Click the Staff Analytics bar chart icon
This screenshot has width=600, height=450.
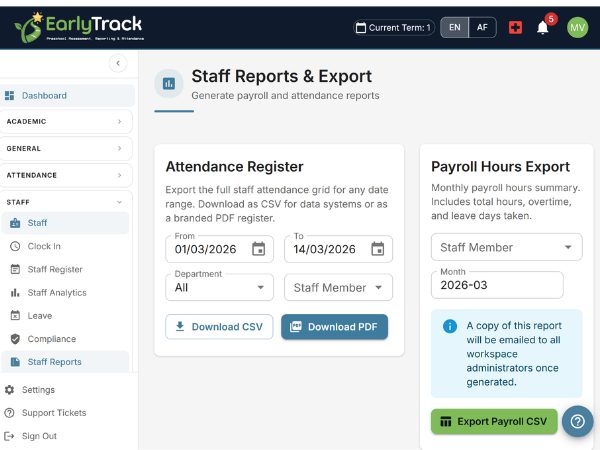click(x=15, y=293)
